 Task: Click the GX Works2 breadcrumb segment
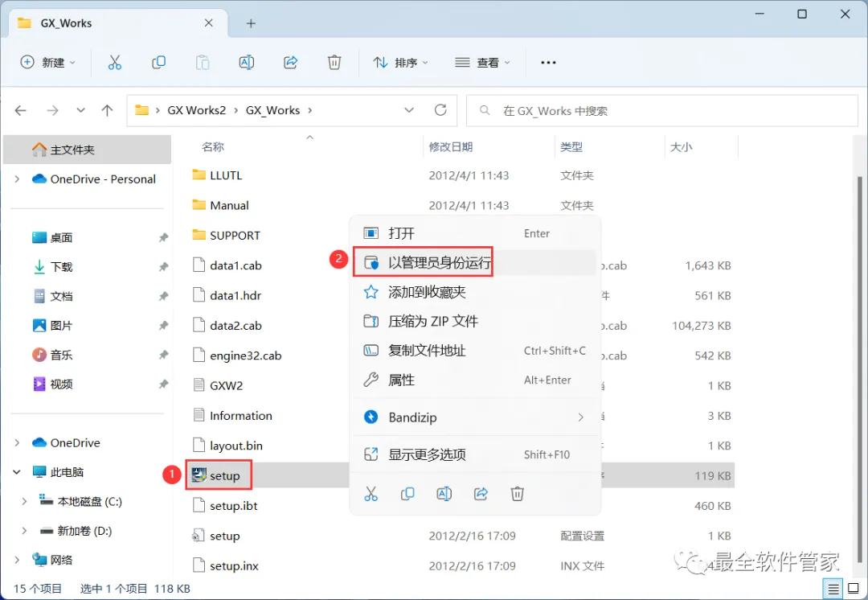197,110
